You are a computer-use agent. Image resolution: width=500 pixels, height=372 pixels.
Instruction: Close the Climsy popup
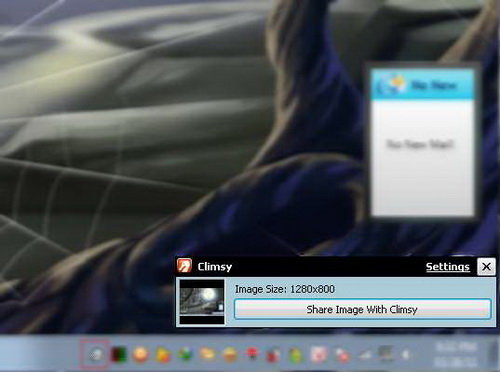pos(486,266)
